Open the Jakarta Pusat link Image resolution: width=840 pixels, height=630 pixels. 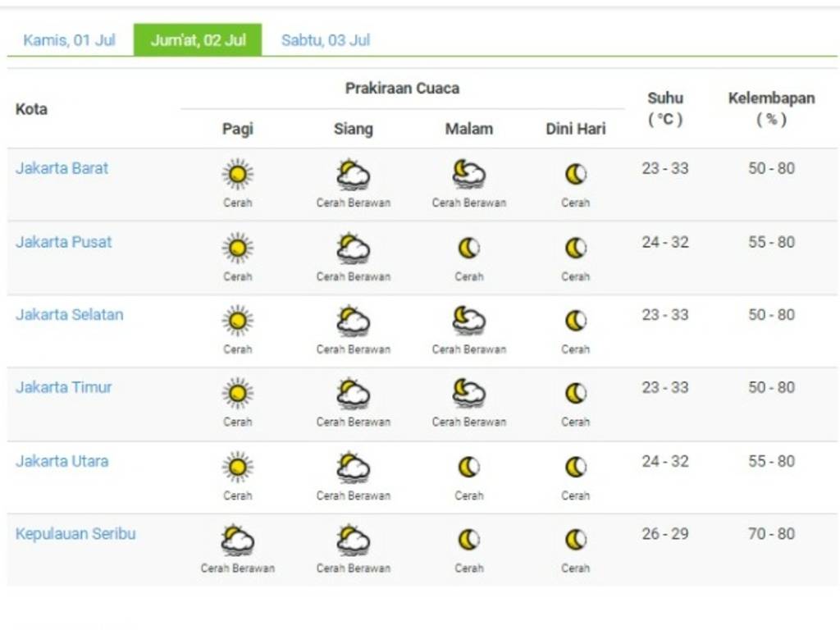64,242
